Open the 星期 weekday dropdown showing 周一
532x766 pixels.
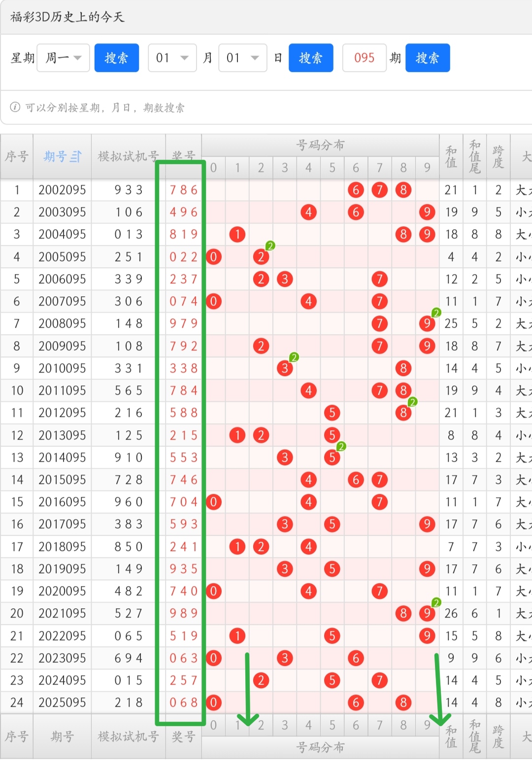(63, 58)
